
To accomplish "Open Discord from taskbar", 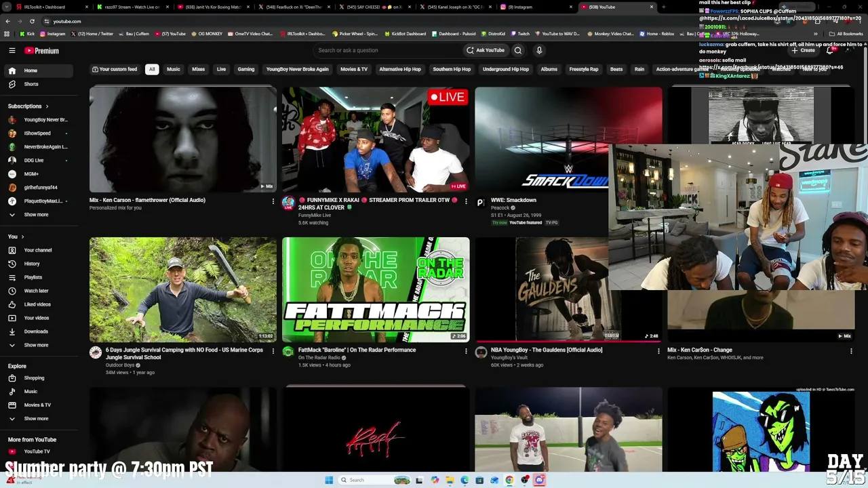I will pos(539,480).
